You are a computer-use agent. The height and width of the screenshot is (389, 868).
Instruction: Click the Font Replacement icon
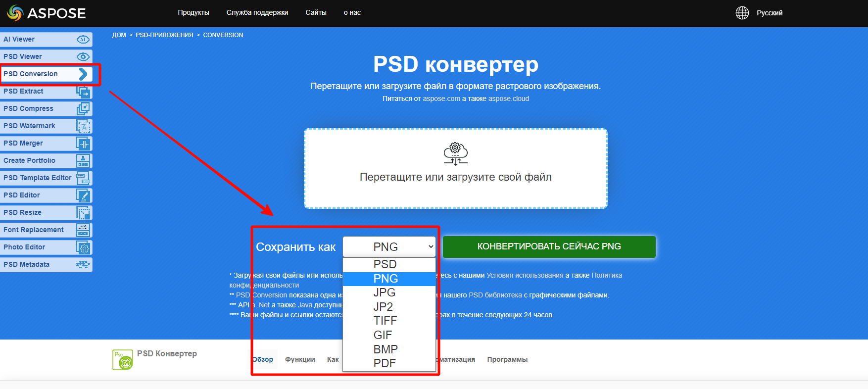coord(83,230)
